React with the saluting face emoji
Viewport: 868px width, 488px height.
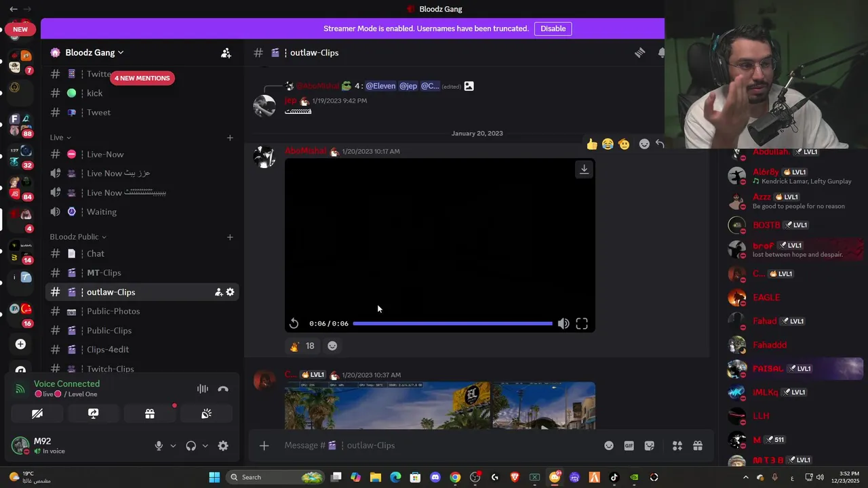point(624,144)
